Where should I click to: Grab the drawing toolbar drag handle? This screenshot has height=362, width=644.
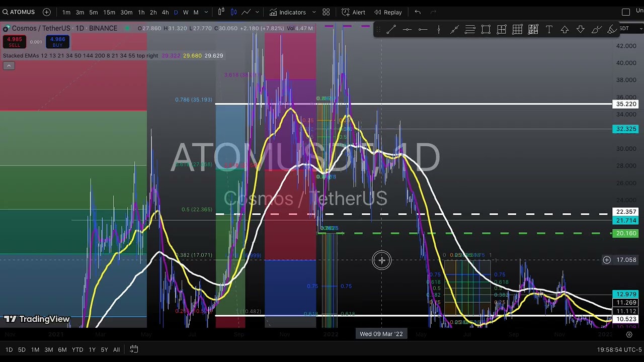(x=378, y=30)
